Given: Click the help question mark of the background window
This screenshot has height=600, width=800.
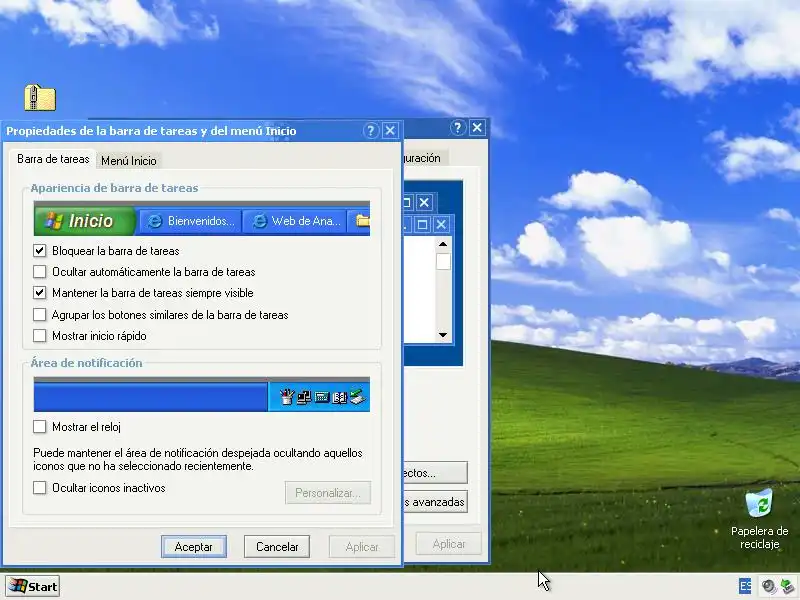Looking at the screenshot, I should [x=458, y=128].
